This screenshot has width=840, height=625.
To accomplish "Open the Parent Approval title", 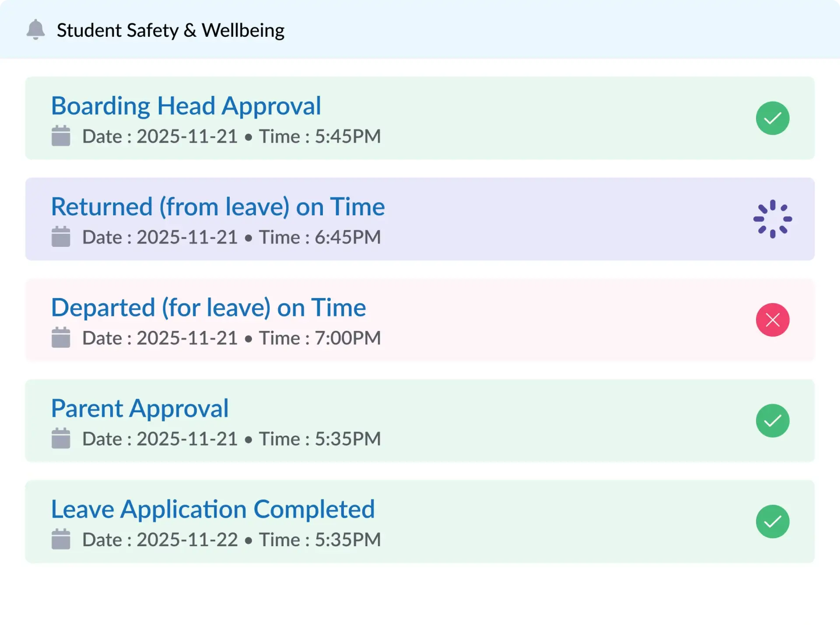I will click(140, 408).
